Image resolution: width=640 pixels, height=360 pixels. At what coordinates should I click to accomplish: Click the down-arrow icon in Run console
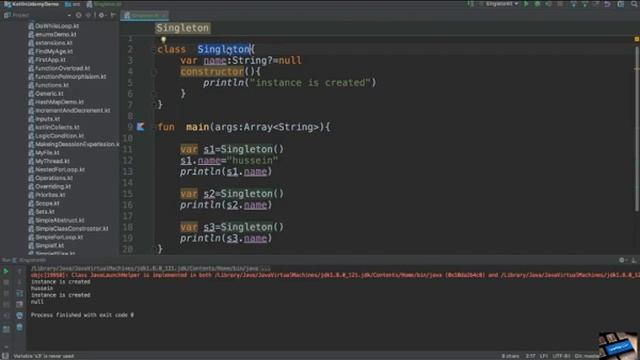click(19, 282)
